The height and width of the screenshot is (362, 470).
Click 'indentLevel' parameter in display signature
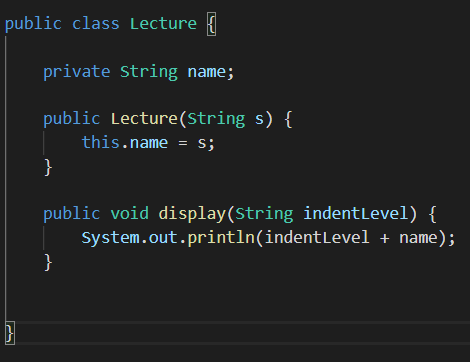pyautogui.click(x=355, y=213)
